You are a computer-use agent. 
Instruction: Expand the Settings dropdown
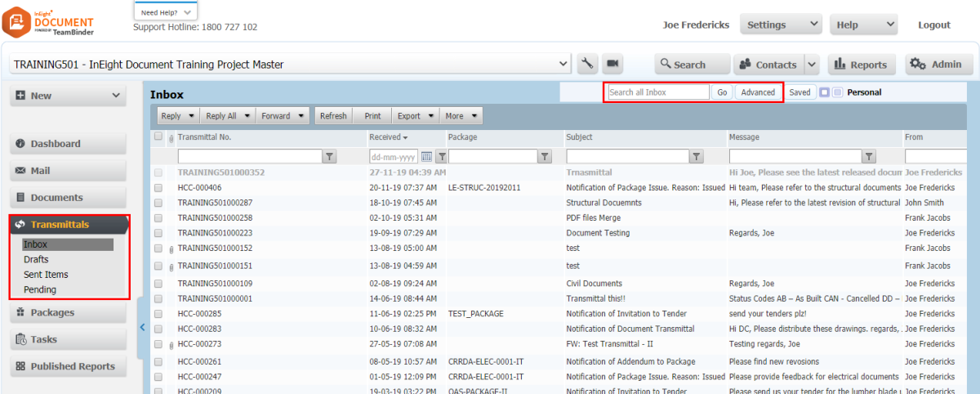(x=780, y=25)
